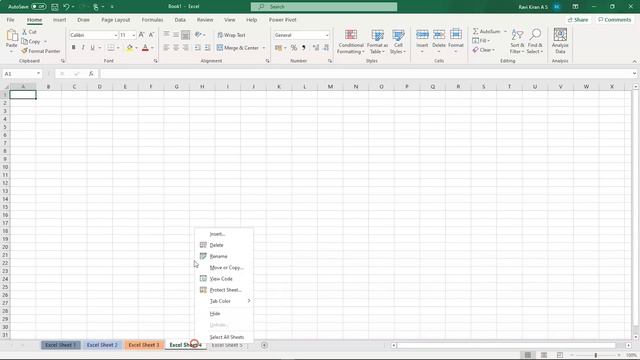Choose Select All Sheets from context menu
Viewport: 640px width, 360px height.
pyautogui.click(x=224, y=337)
